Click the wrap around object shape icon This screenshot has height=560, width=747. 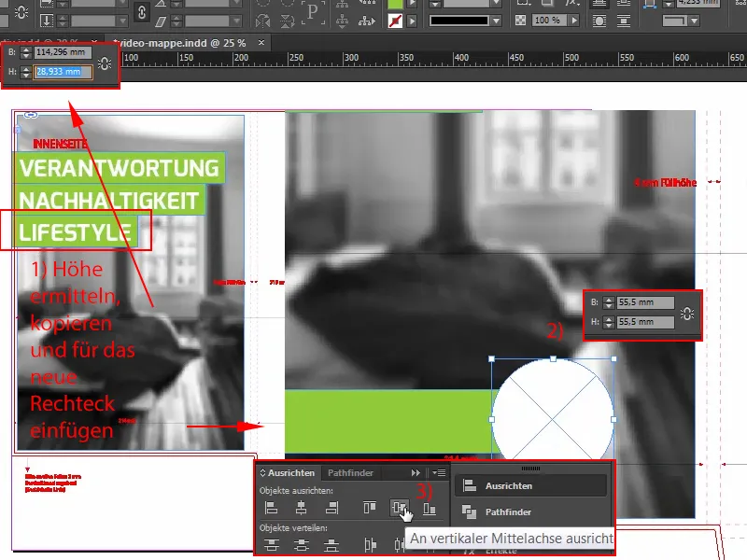(599, 21)
